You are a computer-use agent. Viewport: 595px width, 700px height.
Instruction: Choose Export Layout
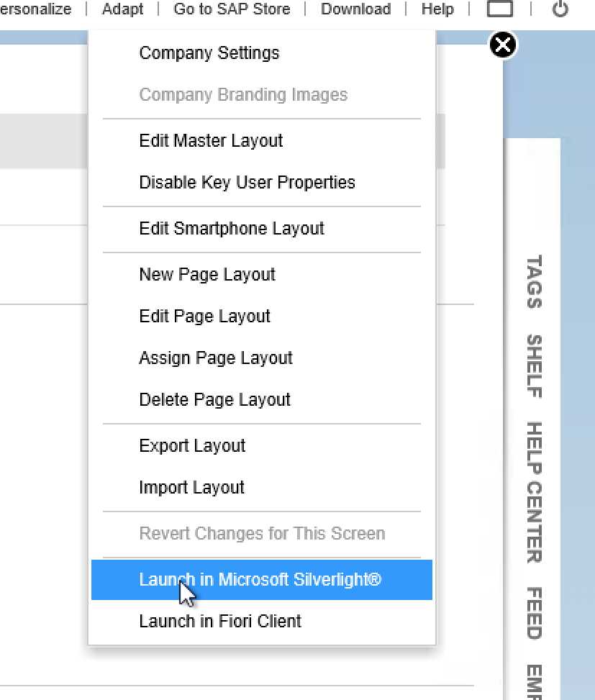tap(192, 446)
